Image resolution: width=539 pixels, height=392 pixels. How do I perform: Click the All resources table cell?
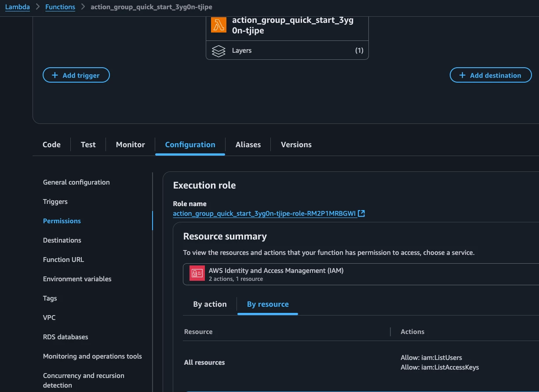click(204, 363)
